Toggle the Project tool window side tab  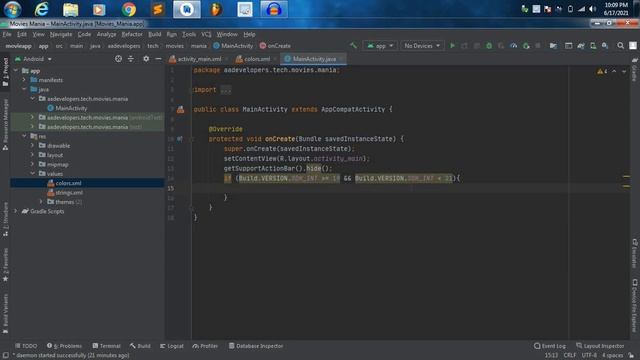pyautogui.click(x=5, y=72)
